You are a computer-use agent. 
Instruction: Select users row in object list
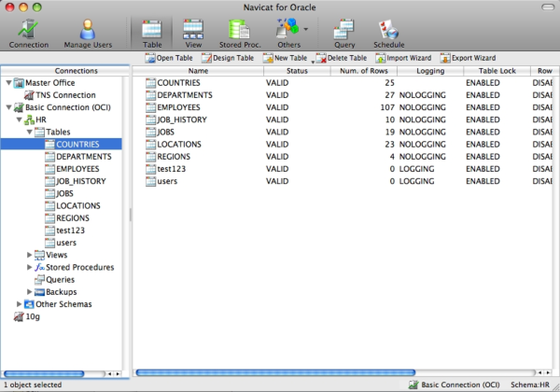[x=343, y=181]
